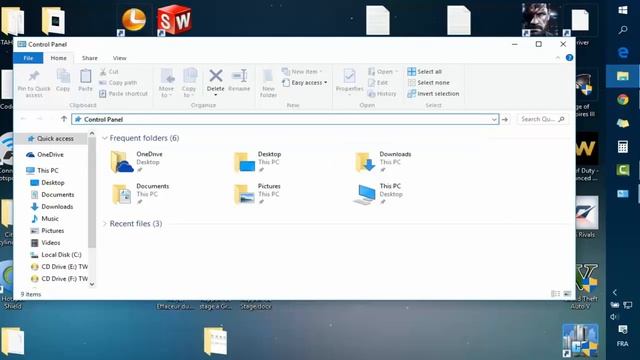640x360 pixels.
Task: Click the Go arrow beside address bar
Action: [505, 119]
